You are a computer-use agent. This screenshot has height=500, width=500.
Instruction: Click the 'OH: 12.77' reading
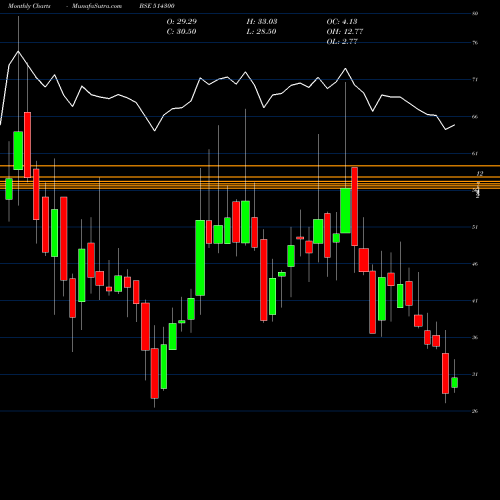coord(345,31)
